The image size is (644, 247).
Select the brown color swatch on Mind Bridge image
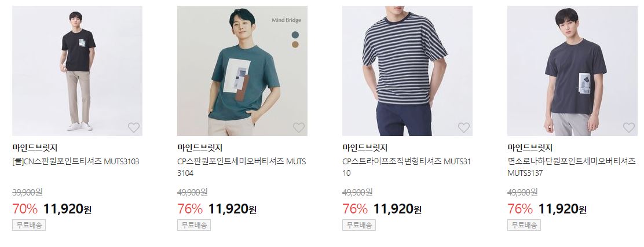coord(296,45)
